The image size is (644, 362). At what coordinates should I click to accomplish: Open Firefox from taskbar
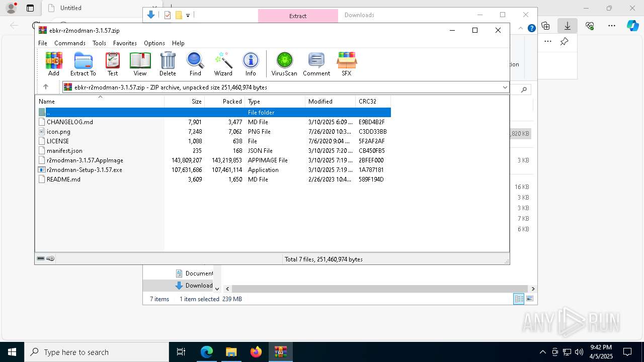coord(256,352)
